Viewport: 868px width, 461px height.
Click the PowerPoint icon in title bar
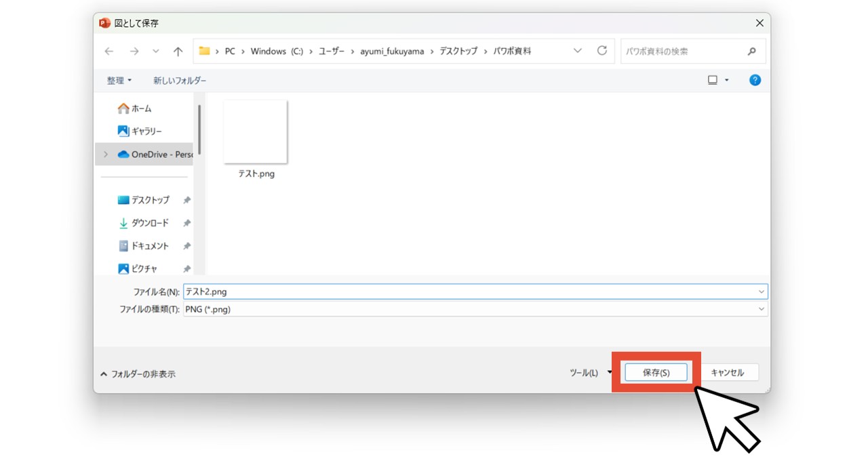coord(104,23)
